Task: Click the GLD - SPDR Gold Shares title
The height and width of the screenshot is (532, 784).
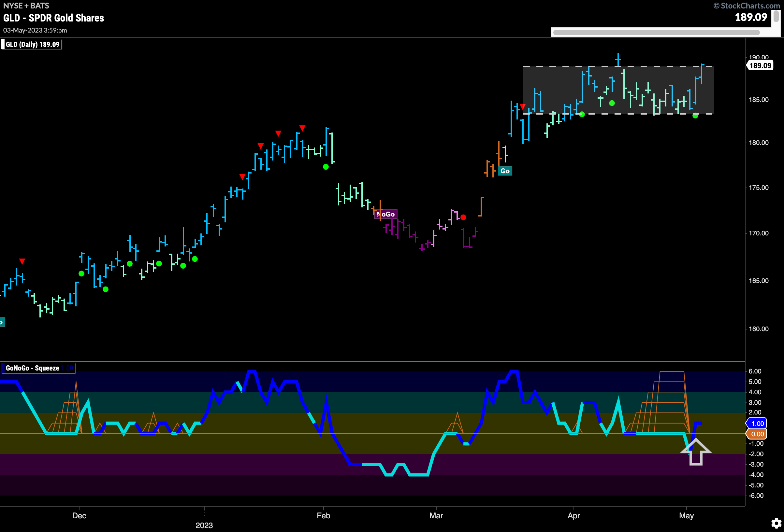Action: coord(54,18)
